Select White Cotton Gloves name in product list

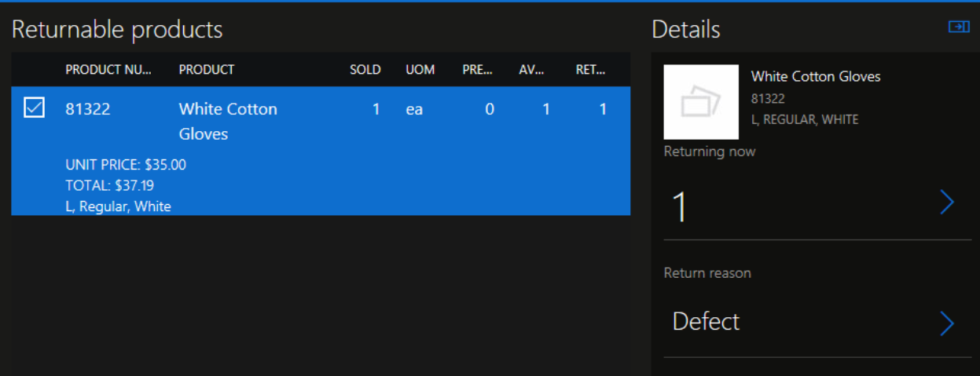point(228,121)
